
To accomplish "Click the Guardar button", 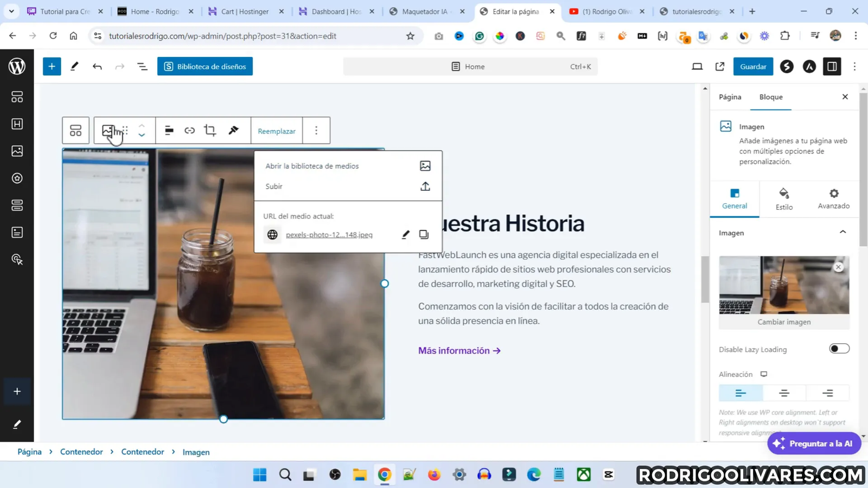I will (752, 66).
